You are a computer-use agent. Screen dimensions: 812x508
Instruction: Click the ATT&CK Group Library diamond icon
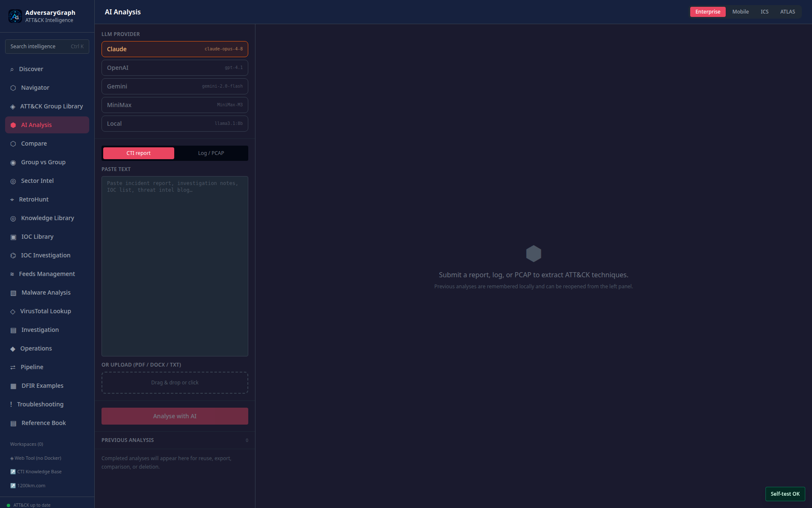pos(13,107)
